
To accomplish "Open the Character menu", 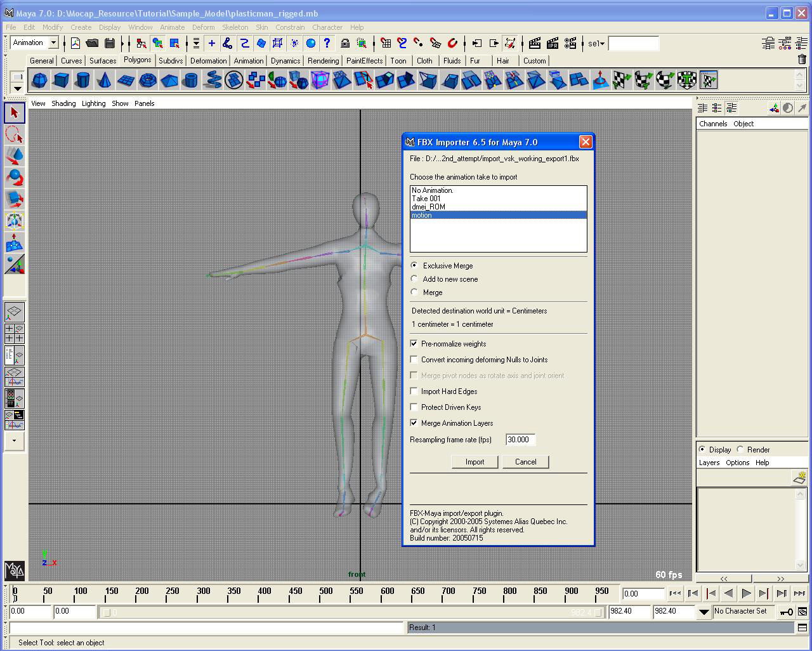I will [x=327, y=27].
